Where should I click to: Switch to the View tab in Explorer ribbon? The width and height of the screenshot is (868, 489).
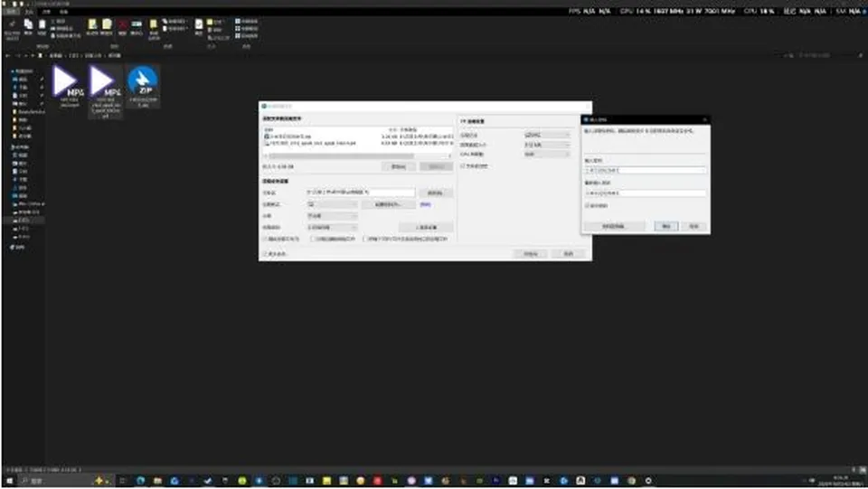(63, 11)
